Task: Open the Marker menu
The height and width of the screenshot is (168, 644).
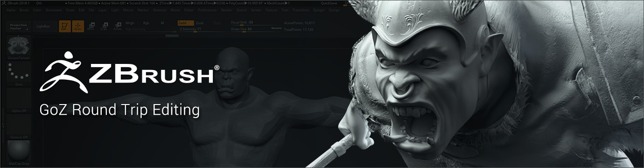Action: [143, 10]
